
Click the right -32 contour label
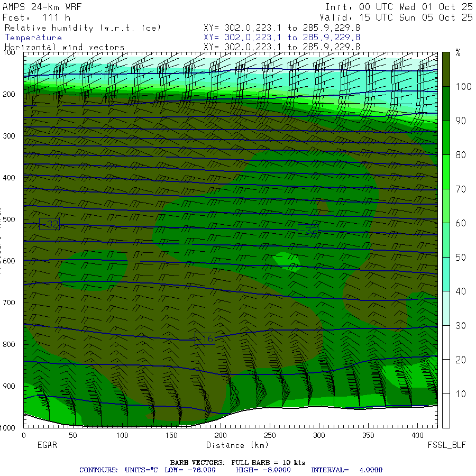(x=308, y=230)
